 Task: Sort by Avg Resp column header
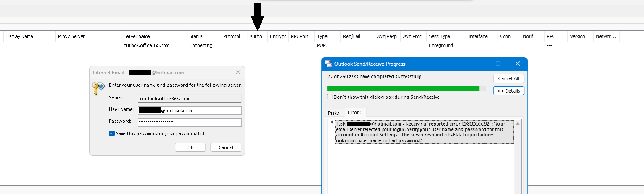tap(387, 36)
